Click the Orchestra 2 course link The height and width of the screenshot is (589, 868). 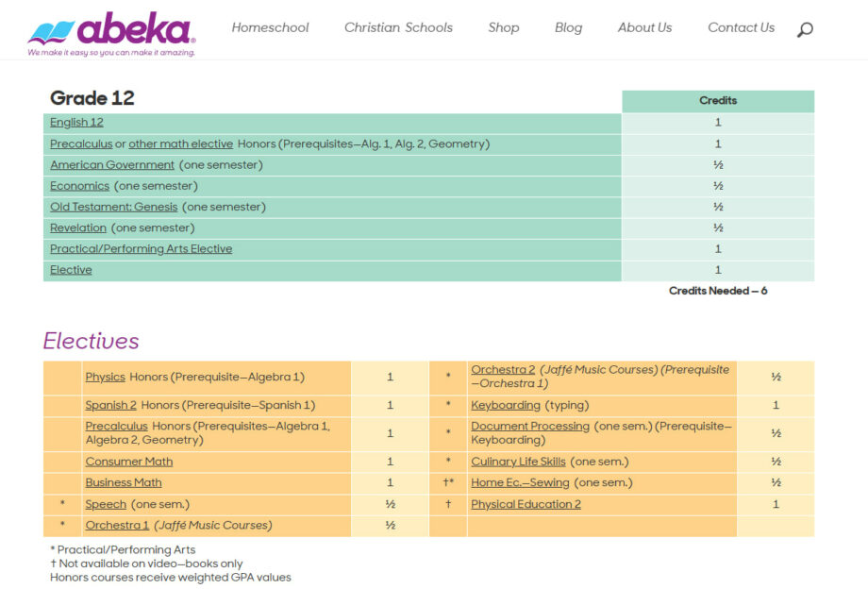coord(503,370)
